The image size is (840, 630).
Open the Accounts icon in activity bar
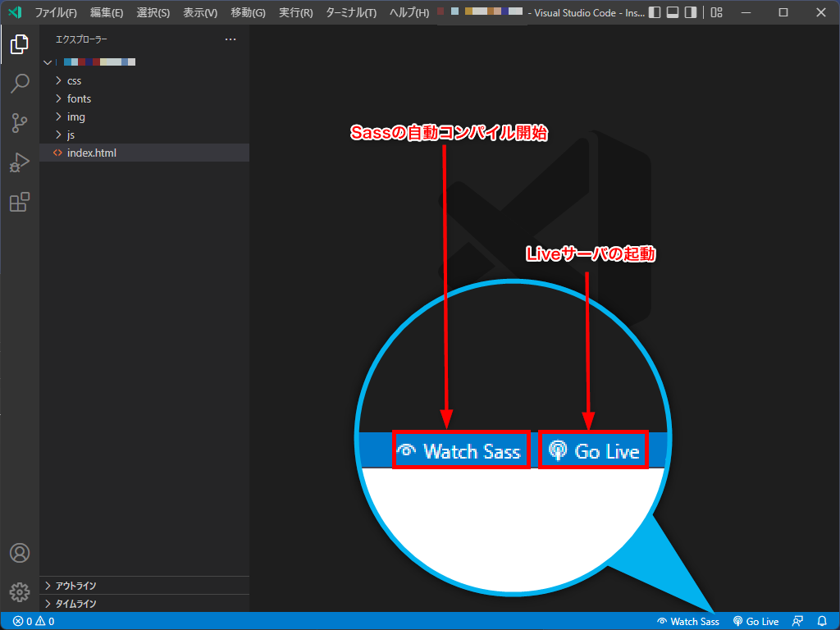click(x=20, y=552)
